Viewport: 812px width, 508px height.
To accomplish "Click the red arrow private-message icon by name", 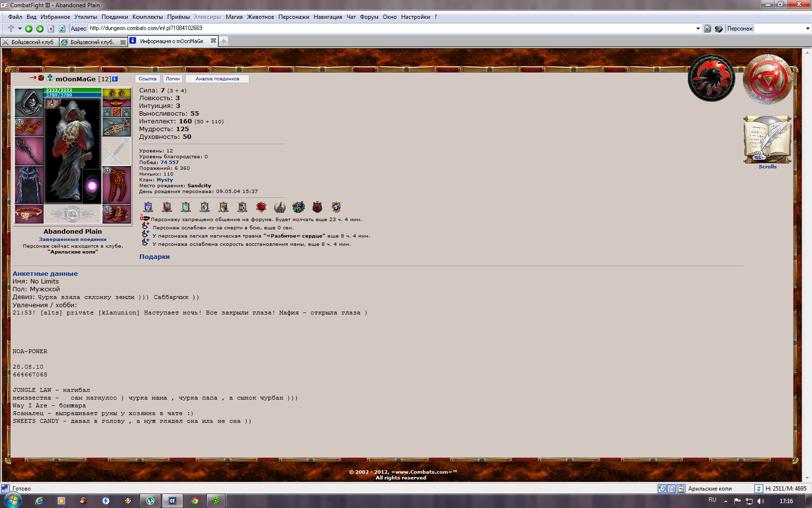I will coord(32,78).
